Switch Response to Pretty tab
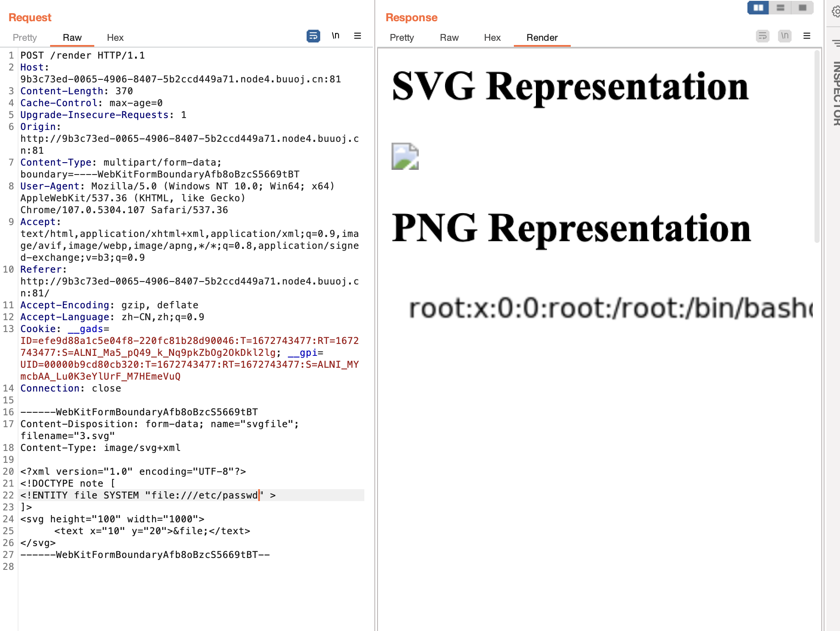840x631 pixels. coord(402,37)
